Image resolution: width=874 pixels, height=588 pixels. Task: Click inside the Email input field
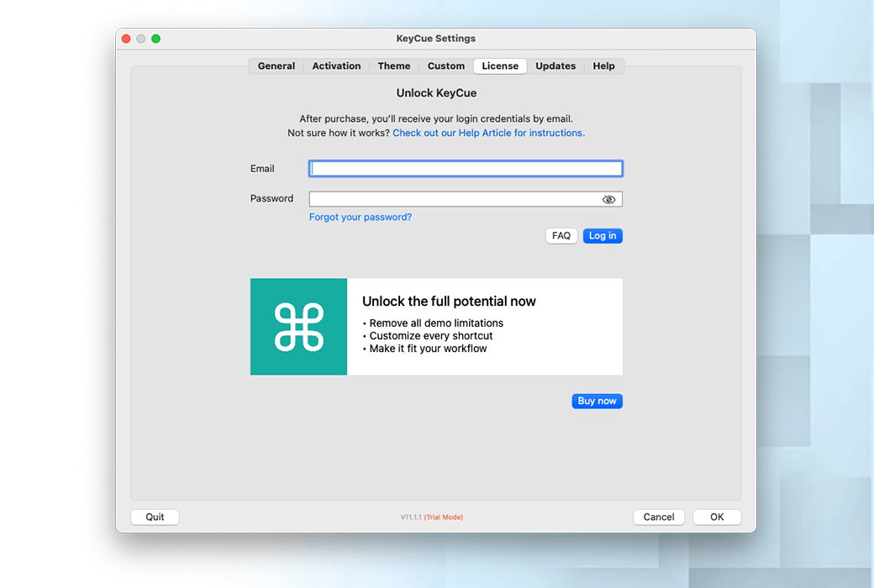tap(466, 168)
